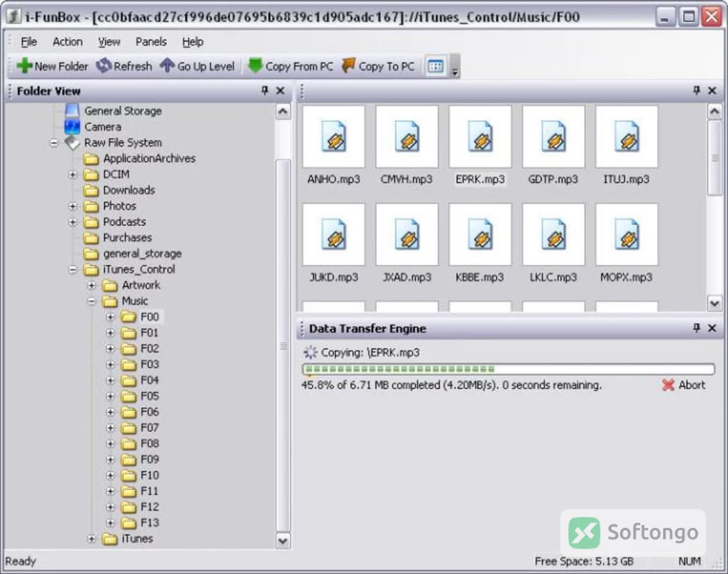Toggle the pin on the file list panel
This screenshot has width=728, height=574.
(697, 90)
